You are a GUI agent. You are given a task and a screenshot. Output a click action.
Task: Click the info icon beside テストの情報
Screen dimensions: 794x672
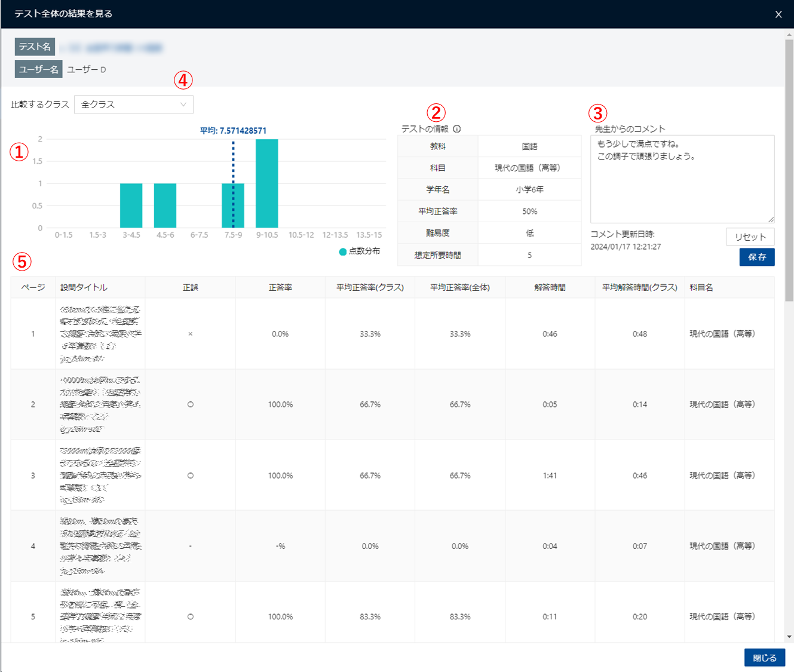[x=456, y=129]
